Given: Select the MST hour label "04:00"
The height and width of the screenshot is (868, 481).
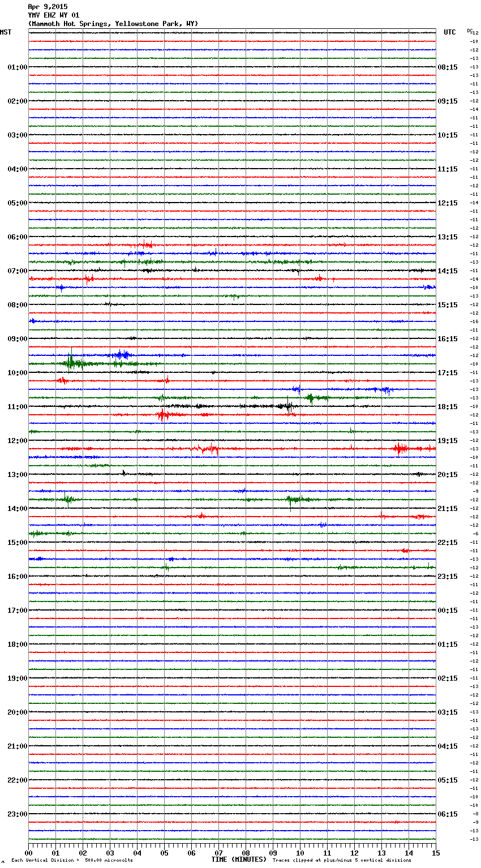Looking at the screenshot, I should [x=18, y=169].
